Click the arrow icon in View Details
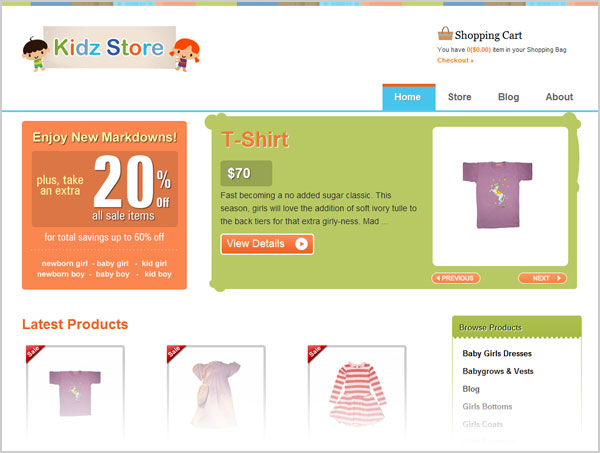The image size is (600, 453). point(301,244)
